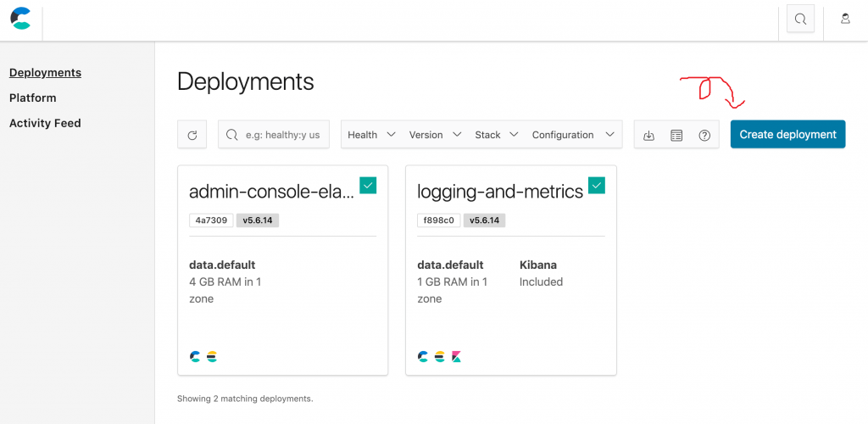Click the Create deployment button
Screen dimensions: 868x424
787,134
